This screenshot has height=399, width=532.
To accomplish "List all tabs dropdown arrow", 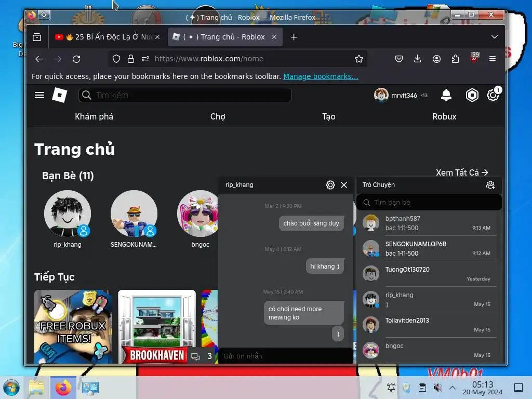I will (495, 37).
